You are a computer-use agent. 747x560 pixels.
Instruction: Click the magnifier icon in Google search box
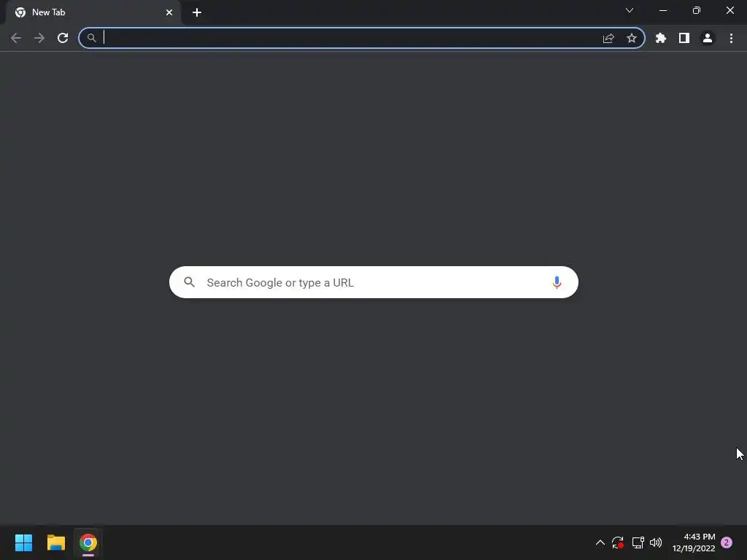[x=190, y=282]
